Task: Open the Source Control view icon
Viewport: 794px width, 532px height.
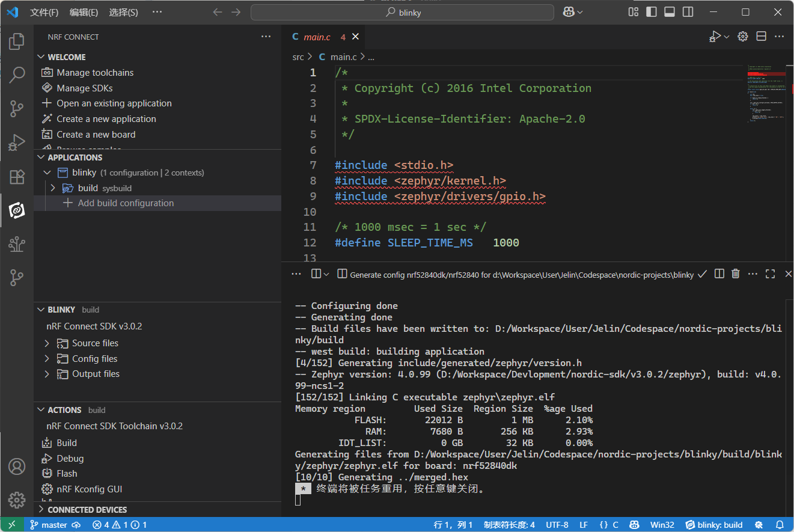Action: pyautogui.click(x=17, y=109)
